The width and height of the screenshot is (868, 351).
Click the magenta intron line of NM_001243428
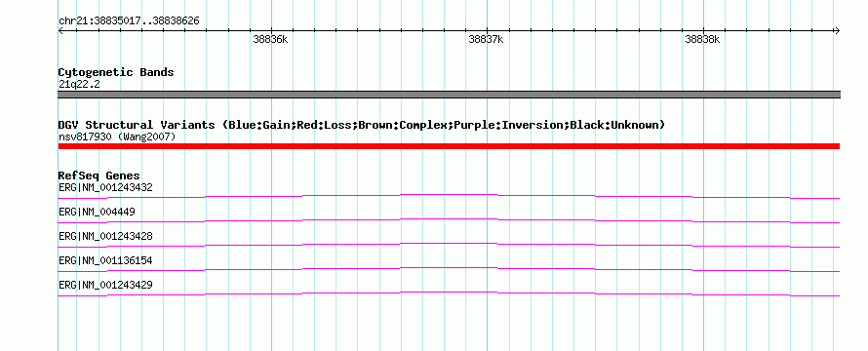coord(449,244)
